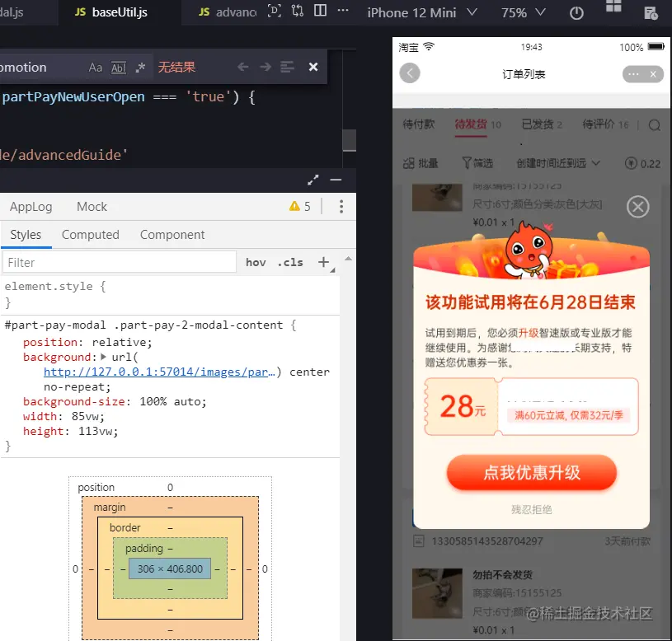Screen dimensions: 672x641
Task: Click the 28元 coupon card
Action: coord(532,406)
